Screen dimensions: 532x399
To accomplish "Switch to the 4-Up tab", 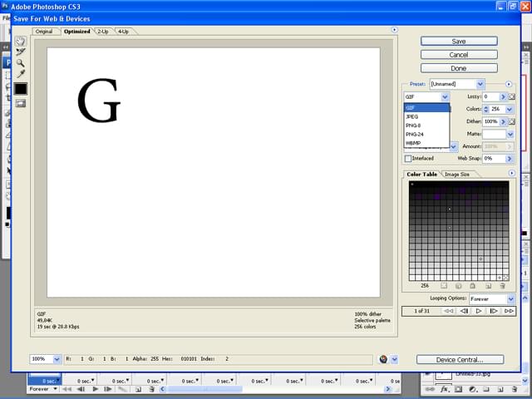I will (x=124, y=32).
